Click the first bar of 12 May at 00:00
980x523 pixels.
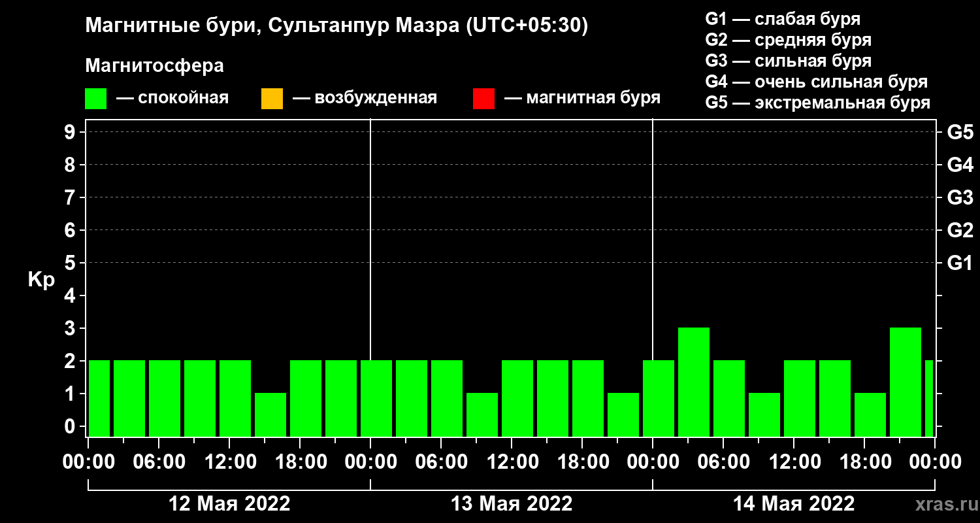[99, 398]
